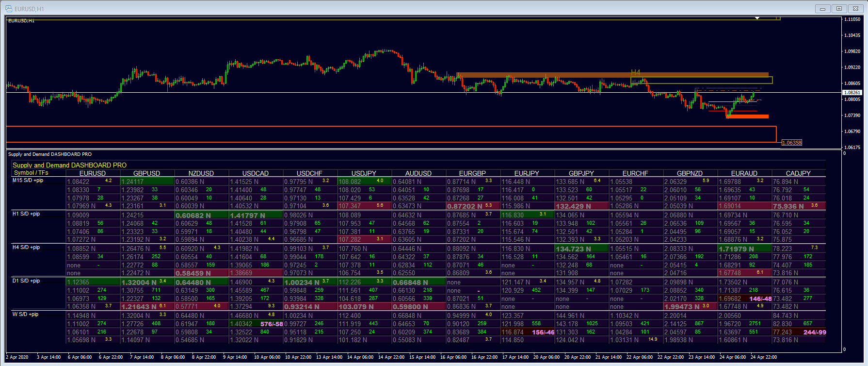Select the EURUSD symbol column header
This screenshot has width=868, height=366.
tap(93, 173)
